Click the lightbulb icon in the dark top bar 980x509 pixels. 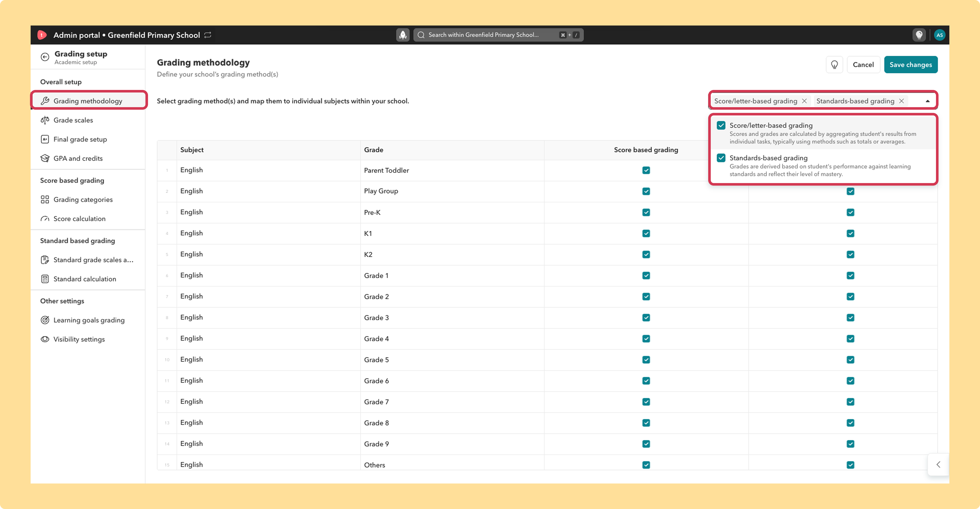[x=919, y=35]
